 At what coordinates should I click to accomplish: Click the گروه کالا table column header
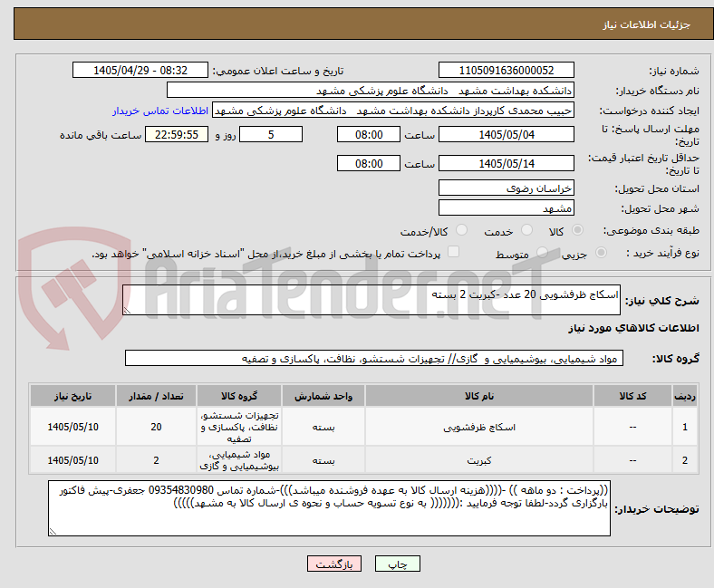coord(239,396)
